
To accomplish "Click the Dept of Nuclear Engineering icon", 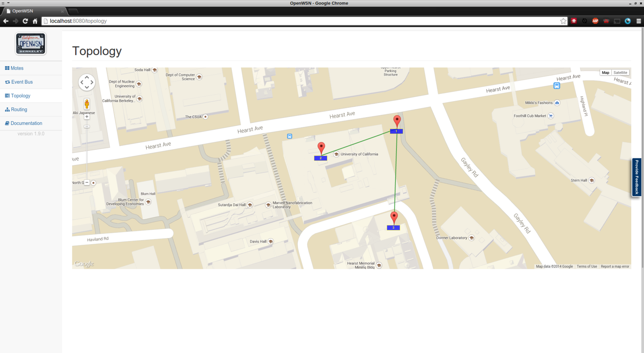I will [x=139, y=84].
